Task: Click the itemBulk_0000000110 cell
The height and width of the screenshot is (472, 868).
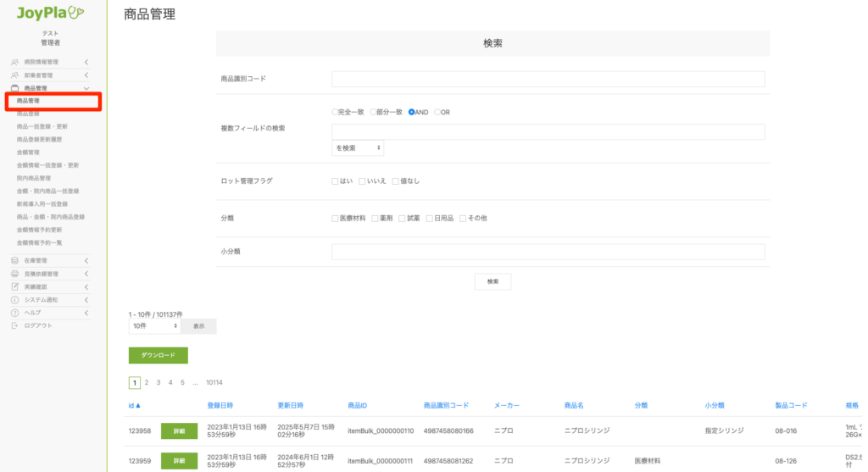Action: pyautogui.click(x=381, y=430)
